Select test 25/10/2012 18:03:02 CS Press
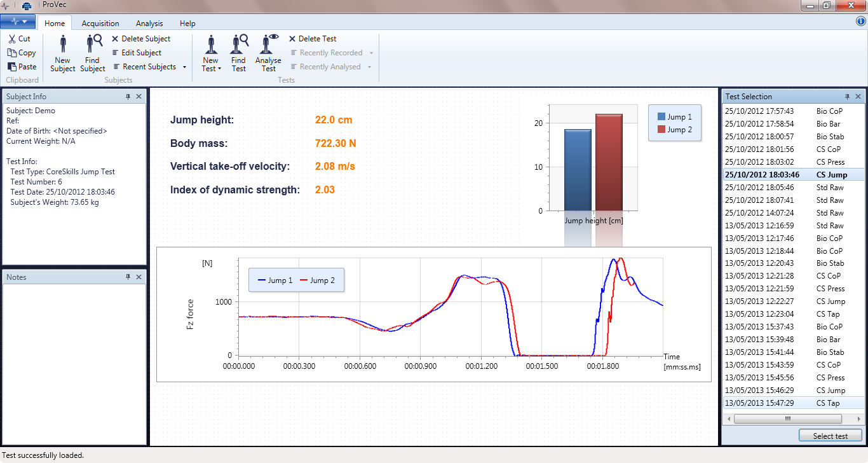The height and width of the screenshot is (463, 868). pyautogui.click(x=794, y=162)
